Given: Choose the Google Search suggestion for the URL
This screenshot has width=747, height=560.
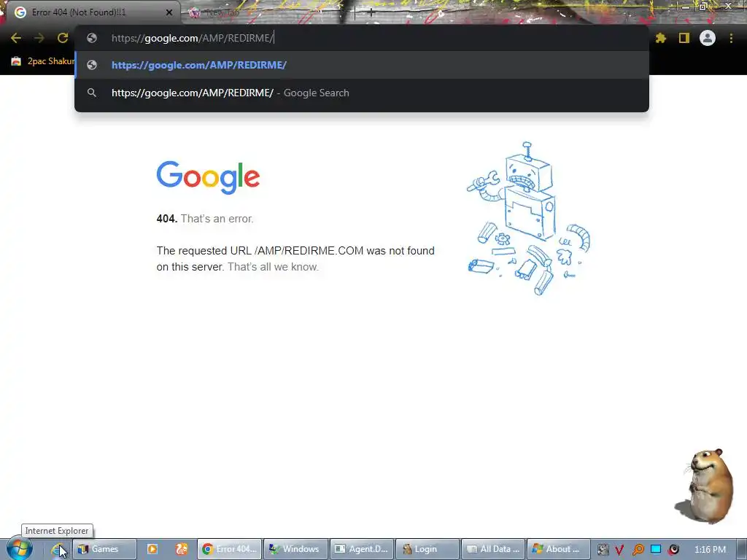Looking at the screenshot, I should (x=362, y=93).
